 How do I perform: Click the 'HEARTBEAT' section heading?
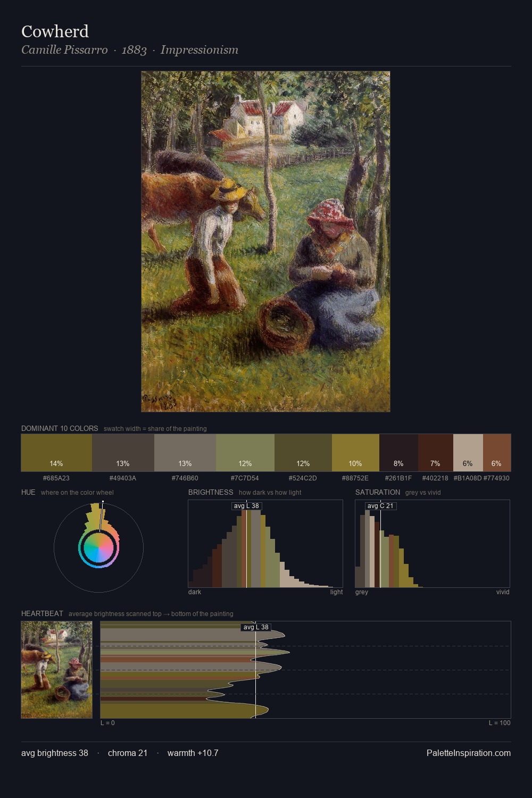(x=42, y=613)
